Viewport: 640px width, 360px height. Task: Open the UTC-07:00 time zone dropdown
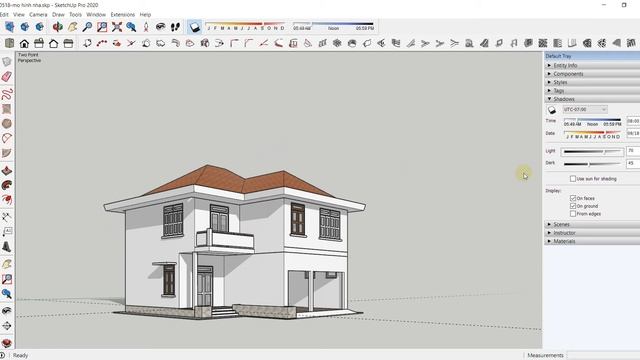pos(585,109)
